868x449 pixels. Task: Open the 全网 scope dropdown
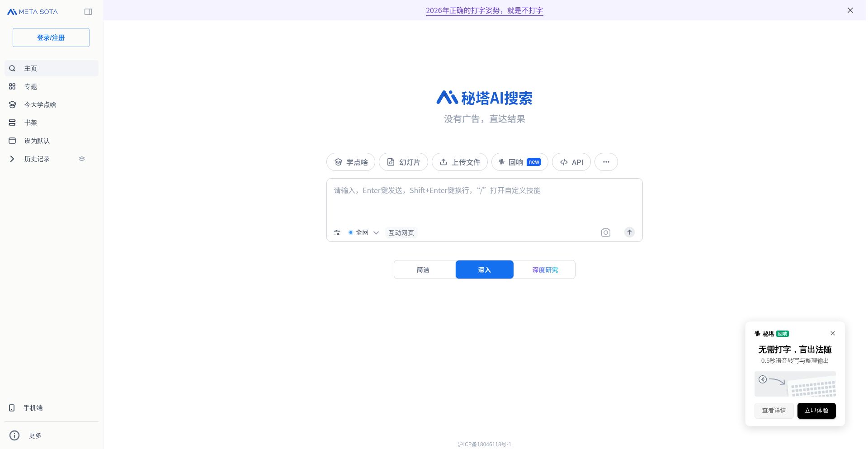point(376,232)
